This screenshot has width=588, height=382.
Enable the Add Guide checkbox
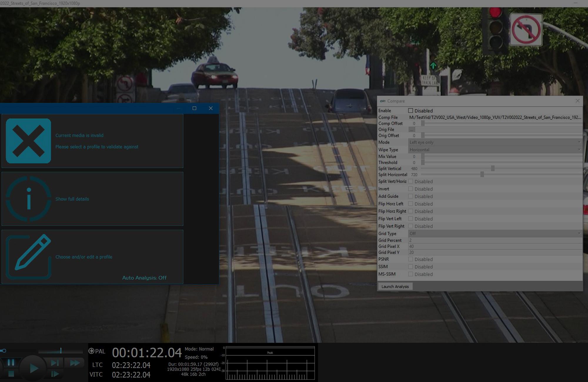click(x=410, y=196)
